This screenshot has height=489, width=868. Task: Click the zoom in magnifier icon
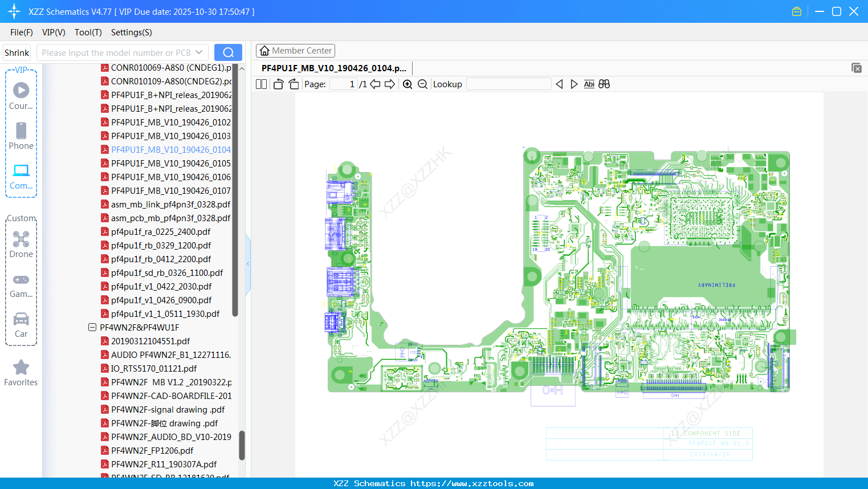point(407,84)
